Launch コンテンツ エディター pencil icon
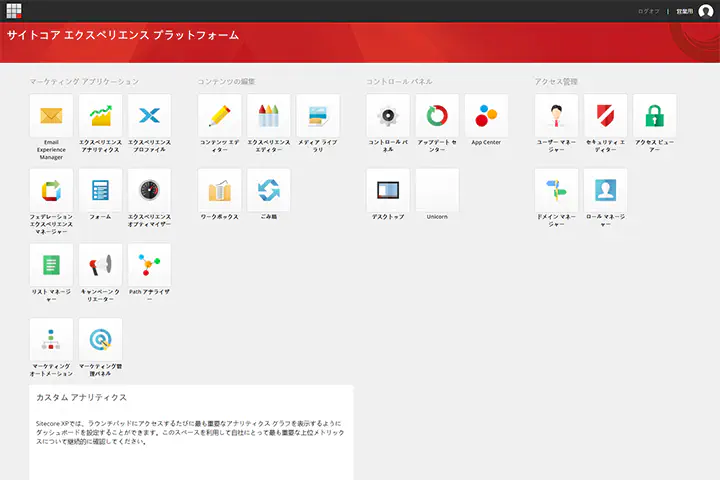Image resolution: width=720 pixels, height=480 pixels. coord(219,116)
